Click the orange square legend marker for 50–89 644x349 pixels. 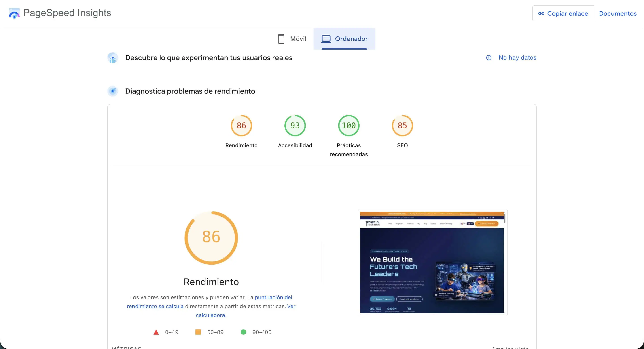coord(198,332)
